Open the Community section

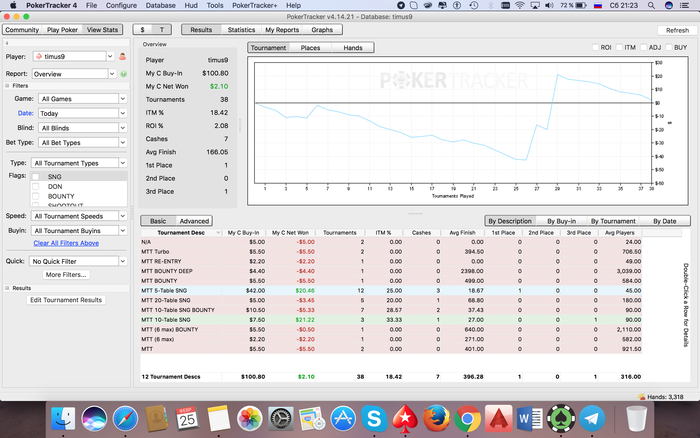tap(22, 30)
